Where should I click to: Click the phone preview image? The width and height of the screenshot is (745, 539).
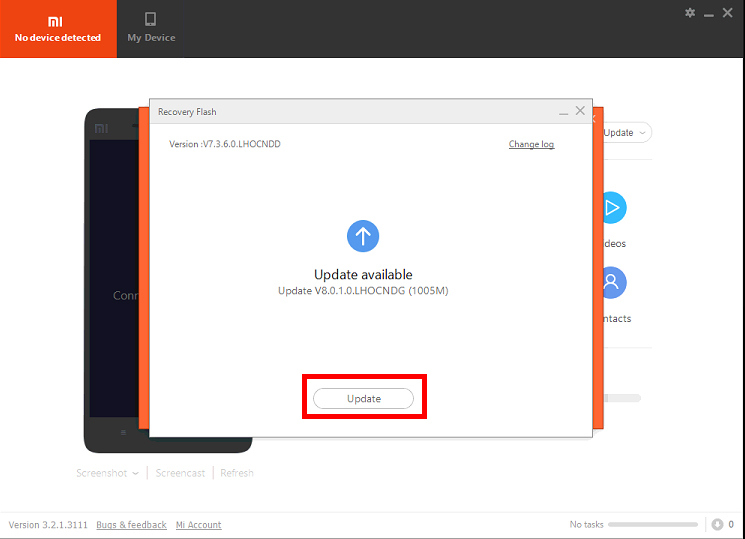[x=112, y=280]
